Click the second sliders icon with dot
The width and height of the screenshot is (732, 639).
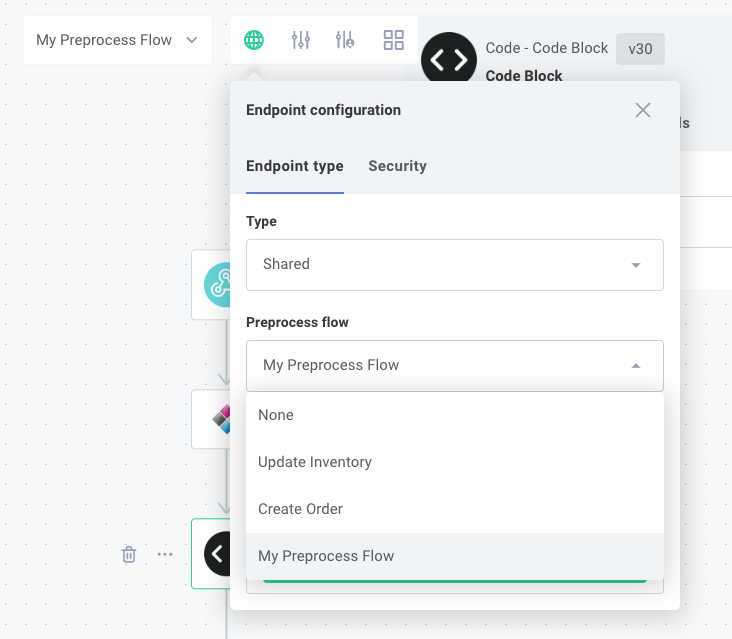click(345, 40)
